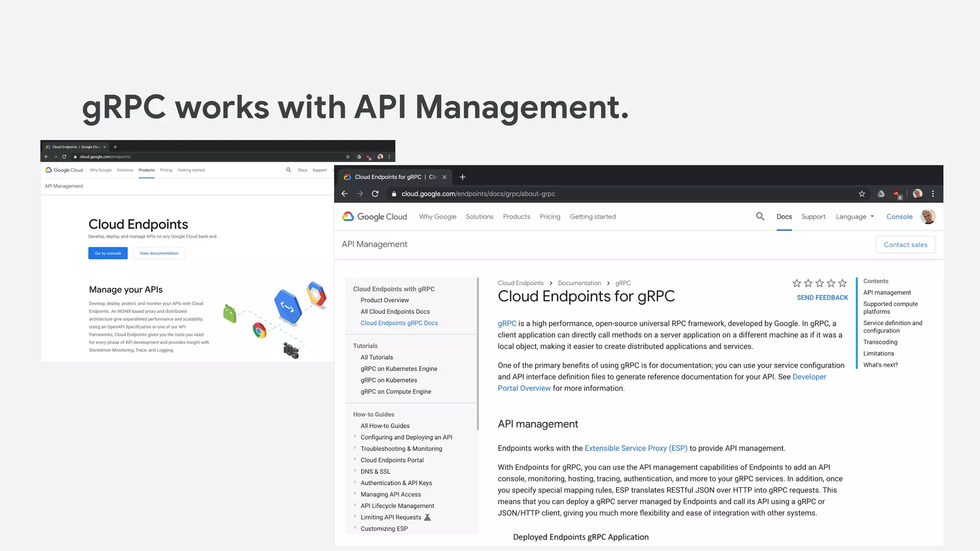Select Cloud Endpoints gRPC Docs navigation item
Image resolution: width=980 pixels, height=551 pixels.
click(399, 323)
